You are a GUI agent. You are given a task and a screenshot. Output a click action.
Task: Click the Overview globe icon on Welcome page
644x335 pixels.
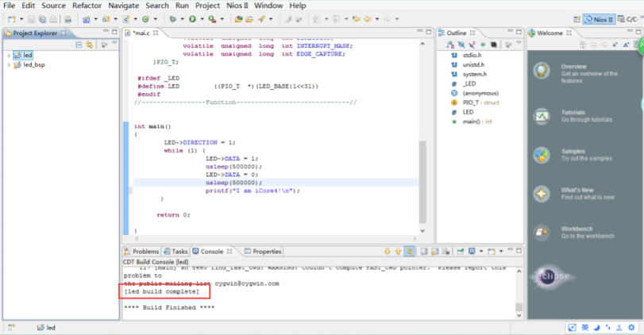click(x=542, y=71)
